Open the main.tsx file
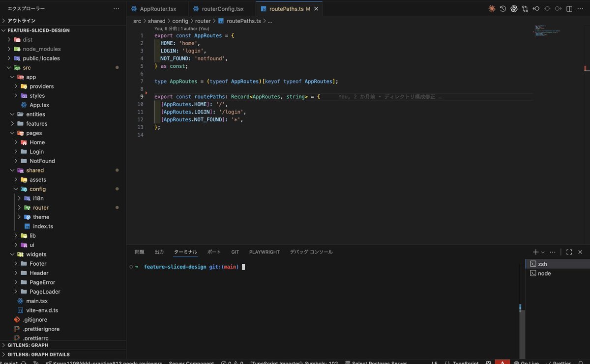Viewport: 590px width, 364px height. pyautogui.click(x=37, y=301)
